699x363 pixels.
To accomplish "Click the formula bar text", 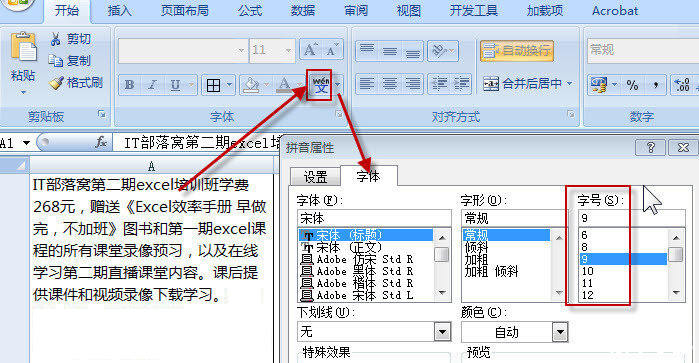I will click(201, 143).
